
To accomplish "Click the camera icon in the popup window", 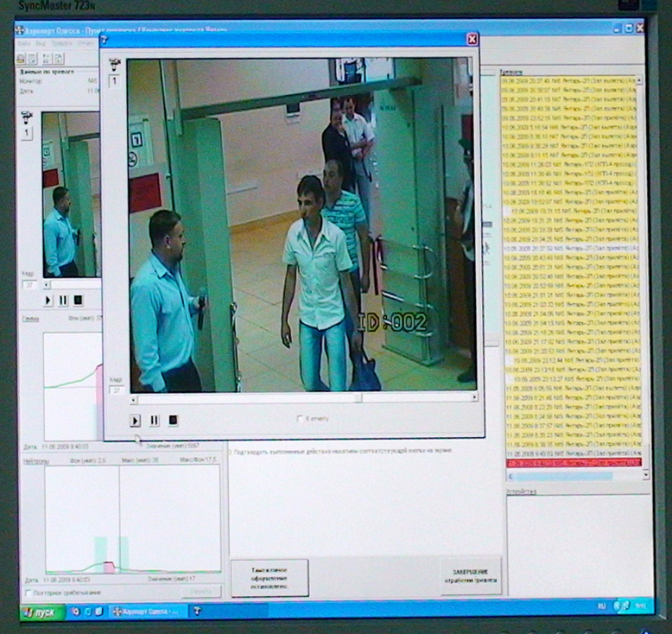I will point(115,65).
